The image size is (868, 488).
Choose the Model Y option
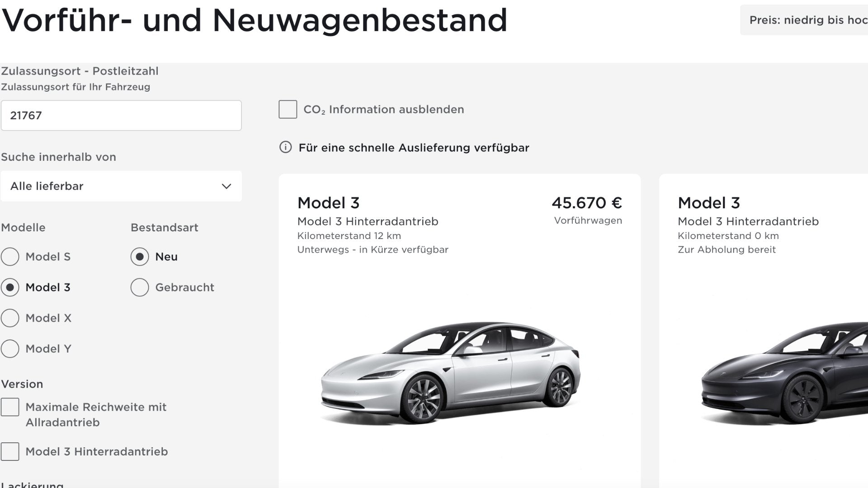(x=10, y=349)
